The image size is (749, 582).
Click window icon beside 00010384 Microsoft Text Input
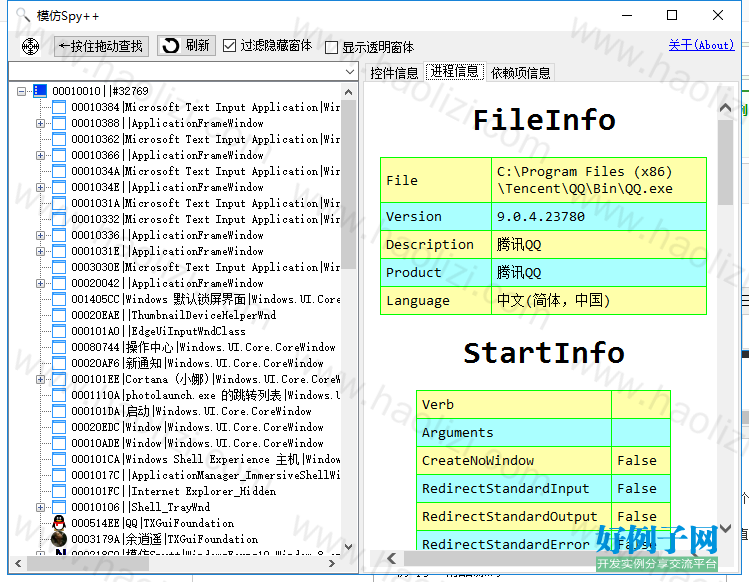point(59,107)
